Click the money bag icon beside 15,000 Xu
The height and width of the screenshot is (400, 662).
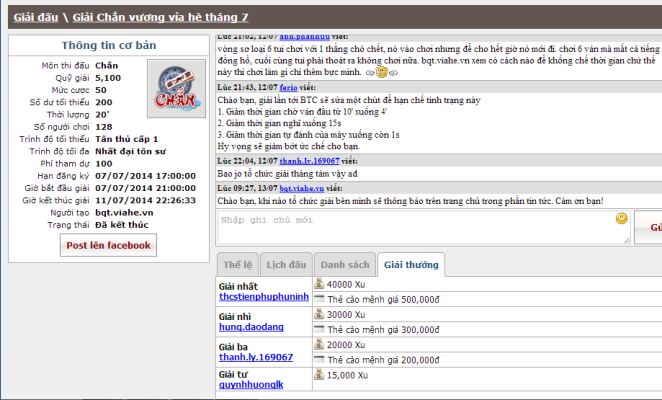319,373
